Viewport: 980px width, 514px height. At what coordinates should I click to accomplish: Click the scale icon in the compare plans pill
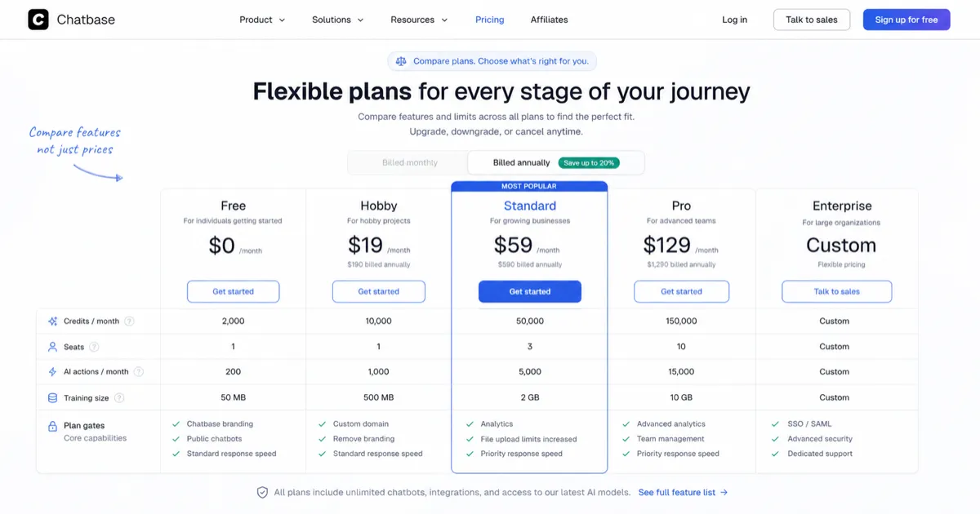point(401,60)
